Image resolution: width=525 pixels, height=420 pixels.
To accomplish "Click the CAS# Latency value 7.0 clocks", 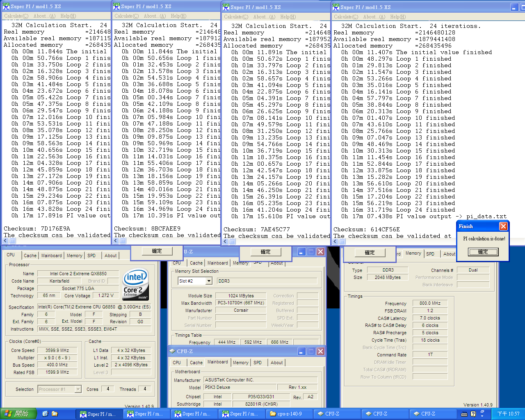I will point(430,318).
